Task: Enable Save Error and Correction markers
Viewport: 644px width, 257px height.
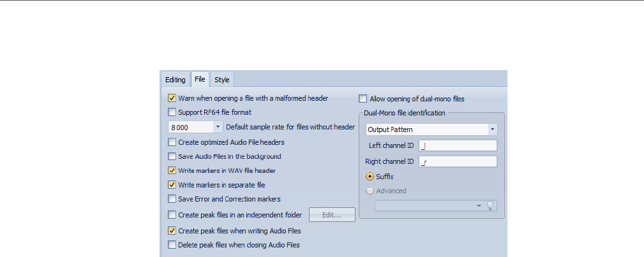Action: 172,199
